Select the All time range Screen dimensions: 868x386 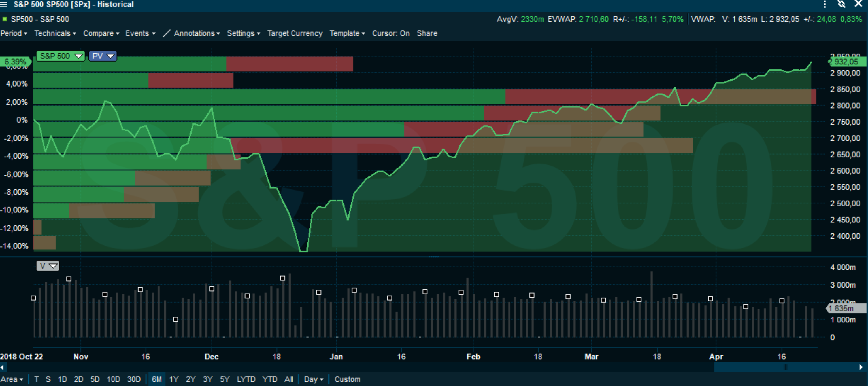288,379
